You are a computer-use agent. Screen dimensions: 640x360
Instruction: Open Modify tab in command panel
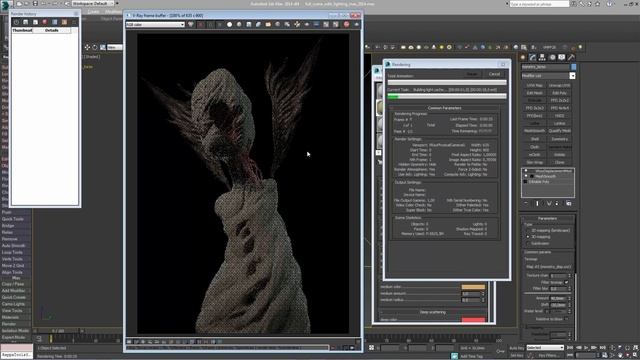click(532, 58)
